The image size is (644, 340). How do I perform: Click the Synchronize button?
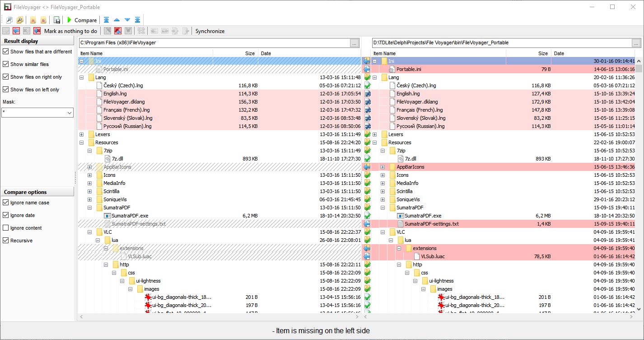coord(210,31)
